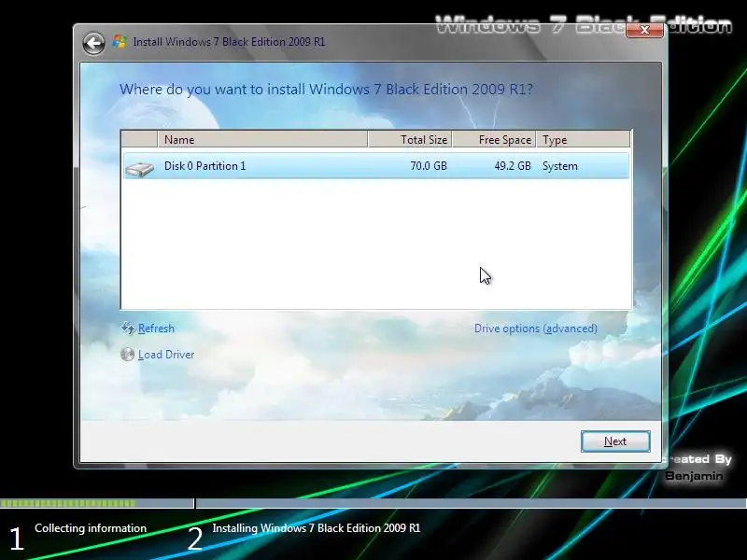
Task: Go back using the round arrow button
Action: (x=94, y=43)
